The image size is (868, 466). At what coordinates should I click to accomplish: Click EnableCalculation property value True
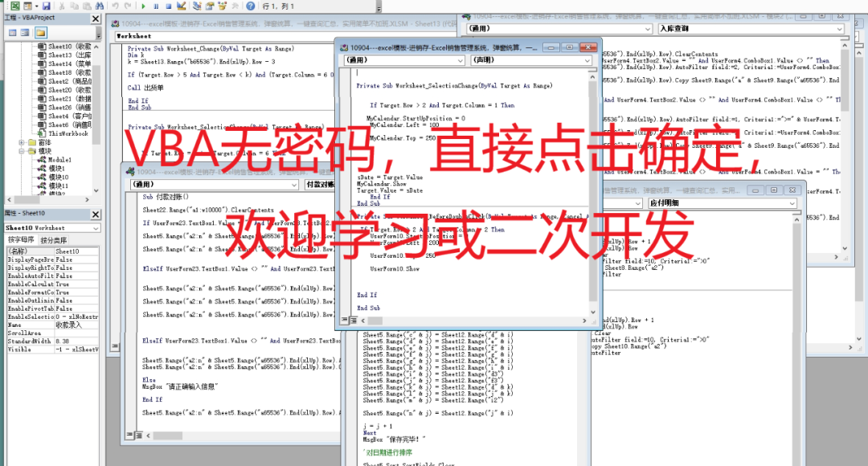76,284
